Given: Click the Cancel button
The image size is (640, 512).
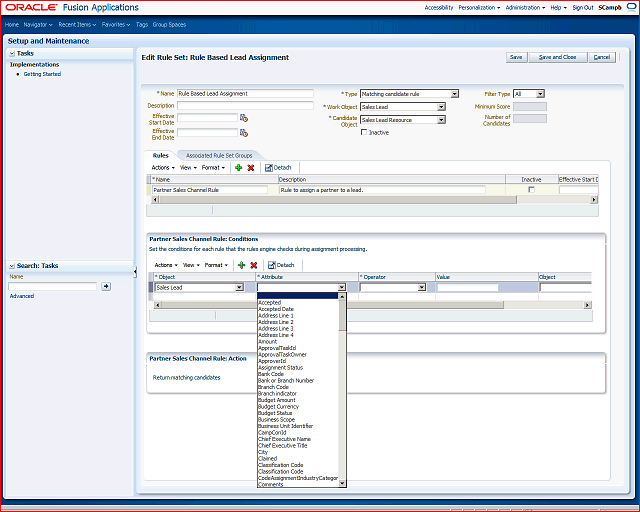Looking at the screenshot, I should point(602,57).
